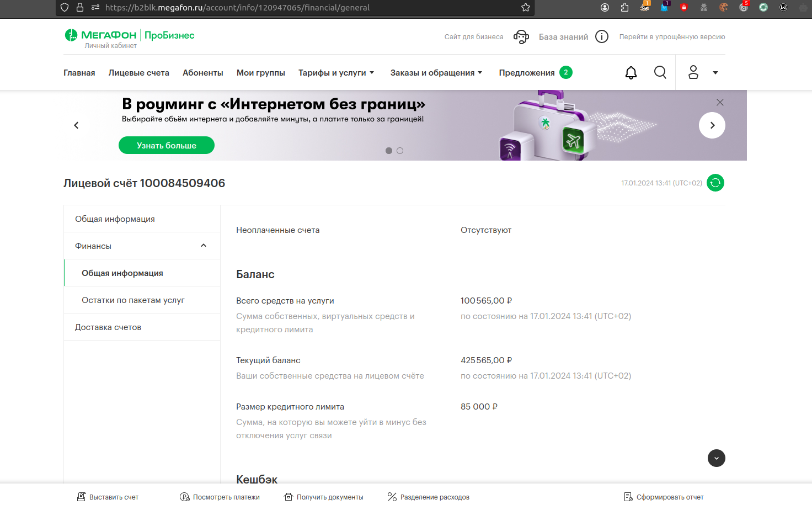Click Разделение расходов in bottom bar
812x510 pixels.
[x=435, y=497]
